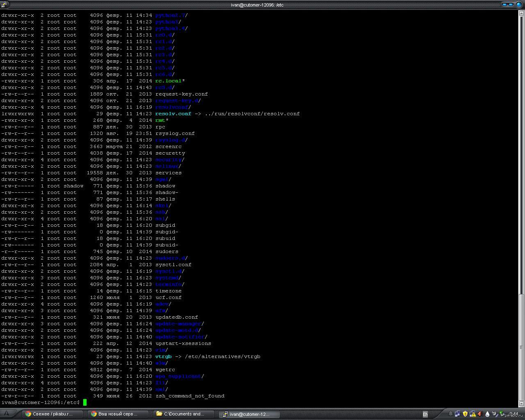The height and width of the screenshot is (420, 525).
Task: Click the 'updatedb.conf' file name
Action: click(176, 317)
